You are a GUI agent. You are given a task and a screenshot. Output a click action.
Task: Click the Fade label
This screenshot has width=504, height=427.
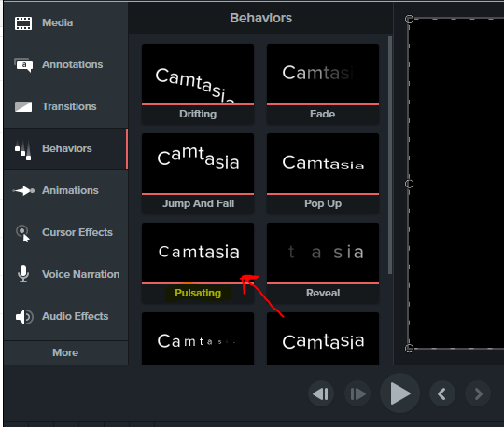tap(322, 114)
